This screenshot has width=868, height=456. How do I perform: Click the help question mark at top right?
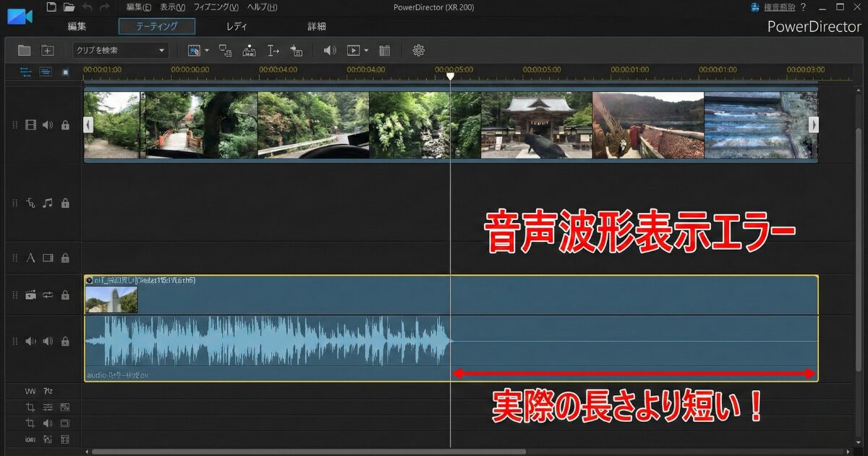coord(804,7)
